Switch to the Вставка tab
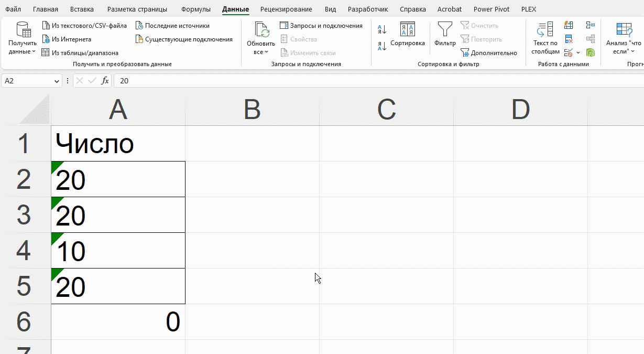 [x=82, y=9]
